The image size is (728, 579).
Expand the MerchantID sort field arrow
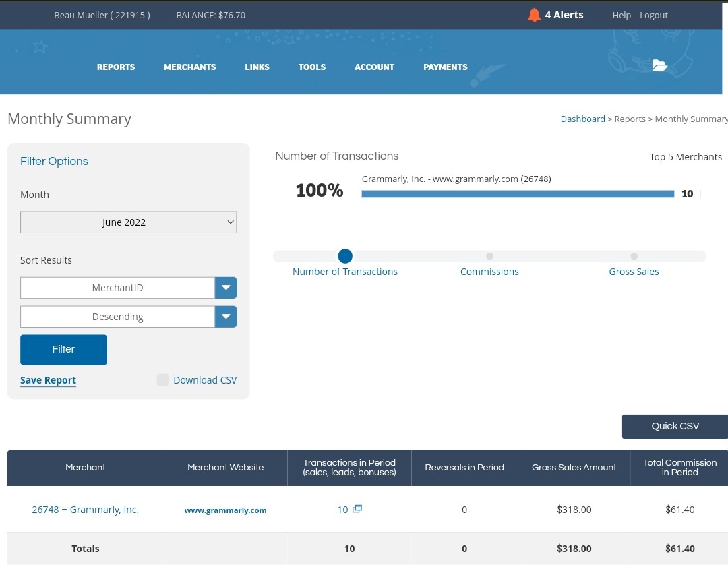tap(226, 288)
